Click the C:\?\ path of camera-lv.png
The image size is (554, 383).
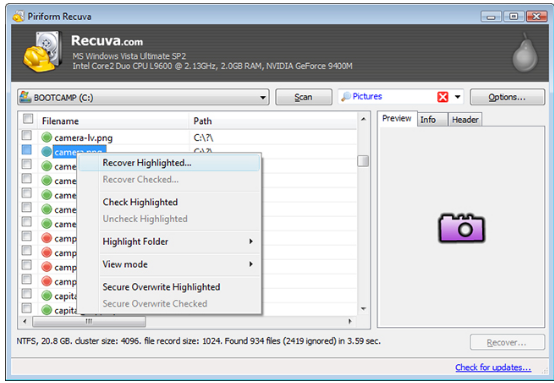203,137
